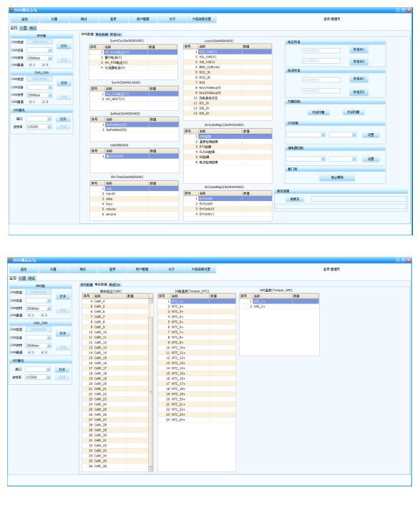Click 开启均衡 button
This screenshot has width=420, height=523.
(318, 112)
